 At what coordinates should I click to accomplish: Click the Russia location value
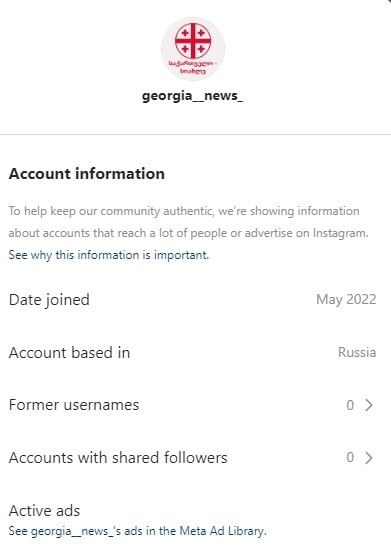[x=357, y=352]
